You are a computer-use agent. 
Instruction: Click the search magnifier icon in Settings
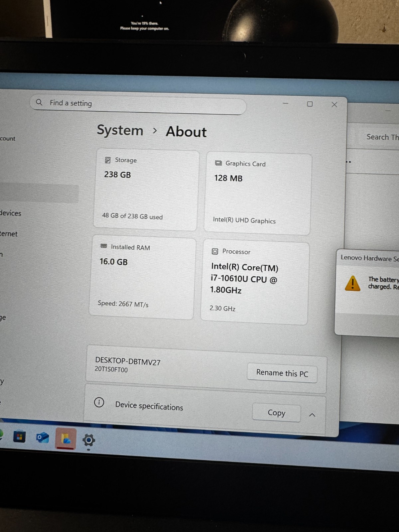tap(39, 102)
